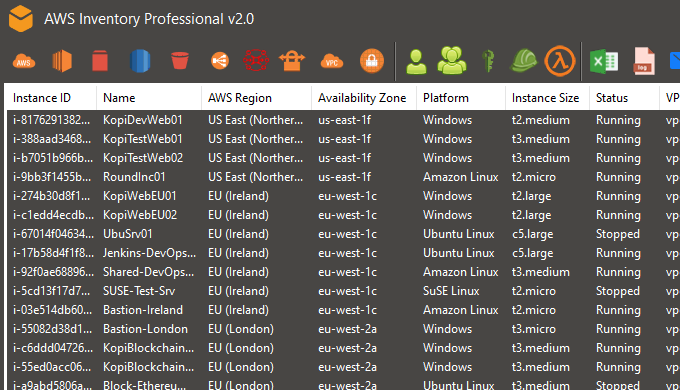Select the KopiTestWeb01 instance name

[143, 139]
